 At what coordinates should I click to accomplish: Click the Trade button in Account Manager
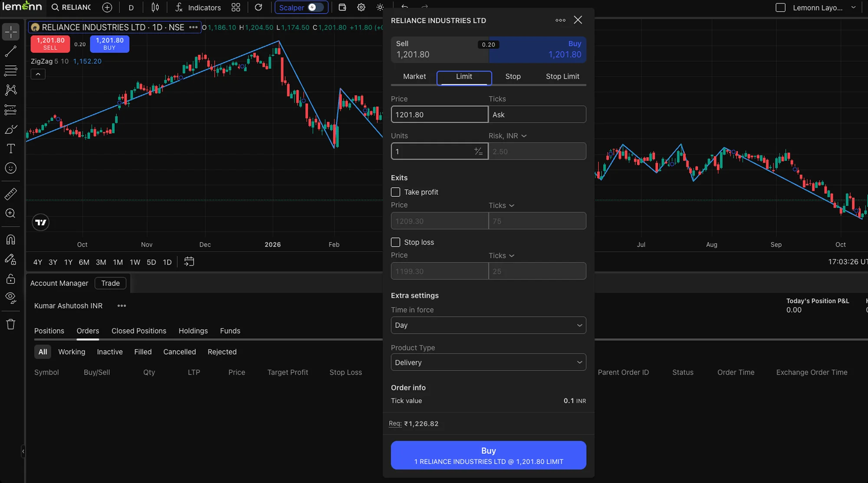[x=110, y=283]
